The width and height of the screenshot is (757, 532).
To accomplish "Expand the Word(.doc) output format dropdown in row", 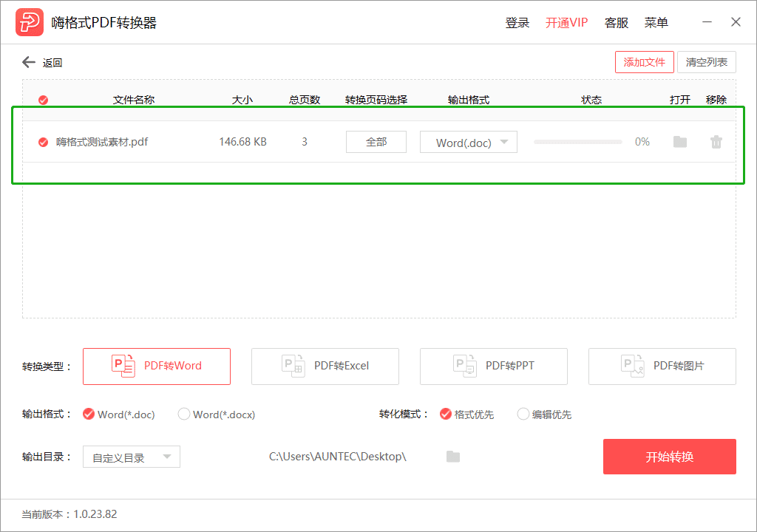I will pos(468,142).
